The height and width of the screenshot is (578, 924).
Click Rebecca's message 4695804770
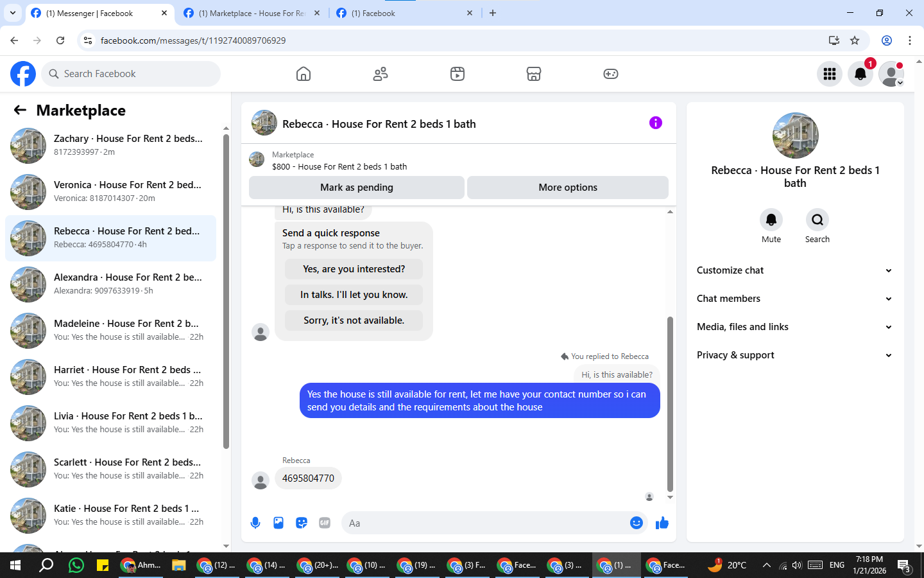(308, 478)
